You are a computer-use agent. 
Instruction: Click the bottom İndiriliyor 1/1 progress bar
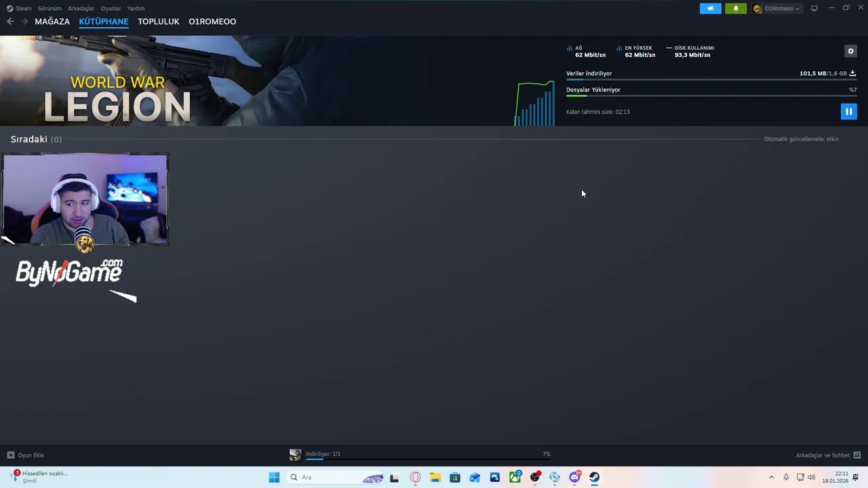pos(428,459)
